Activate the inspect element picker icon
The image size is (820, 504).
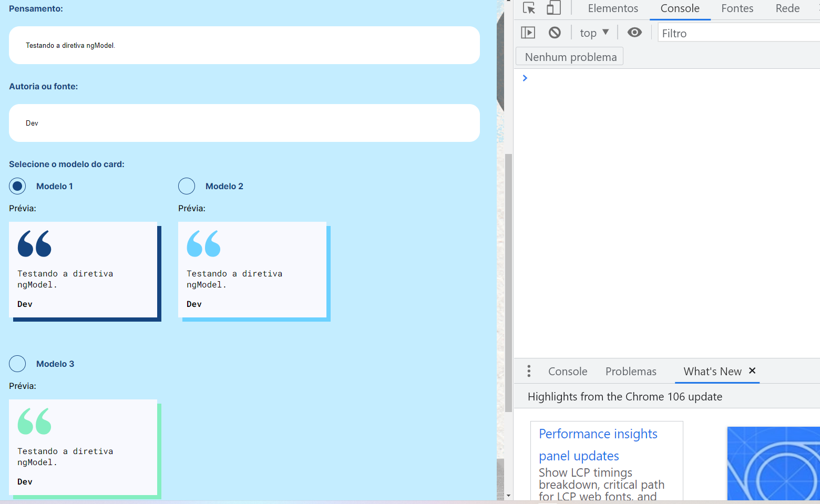click(x=529, y=8)
